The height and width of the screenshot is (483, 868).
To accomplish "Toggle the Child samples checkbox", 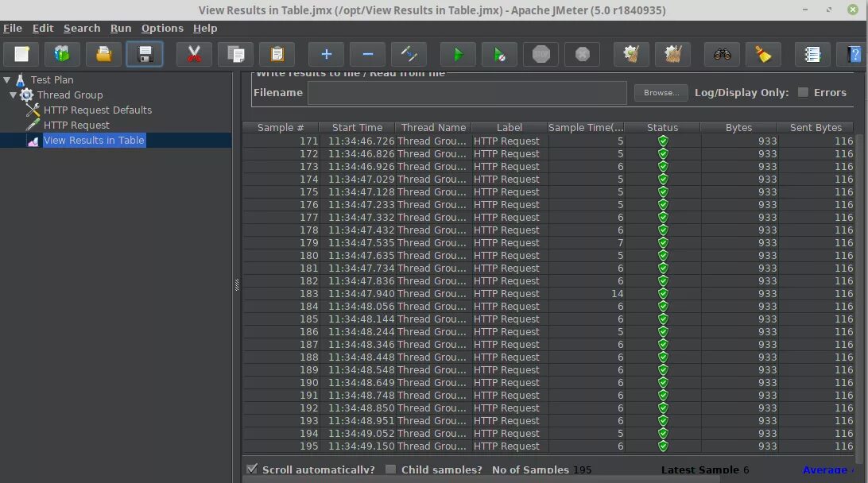I will click(x=391, y=469).
